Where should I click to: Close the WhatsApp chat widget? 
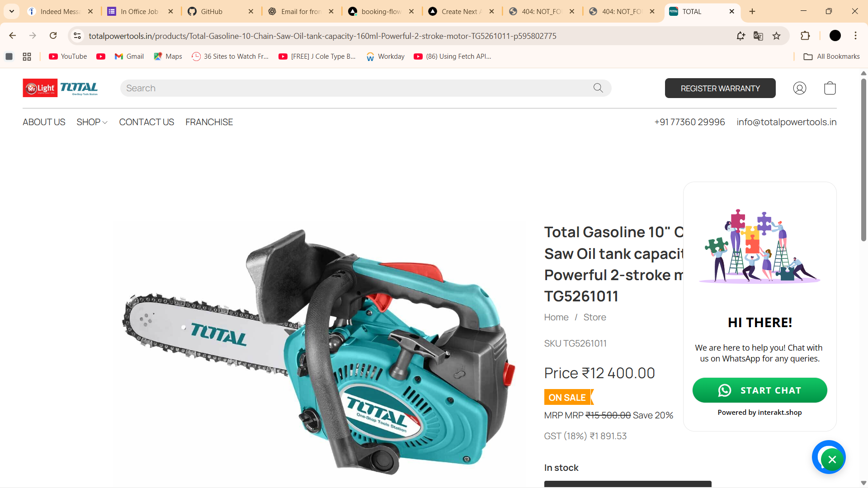(x=832, y=460)
